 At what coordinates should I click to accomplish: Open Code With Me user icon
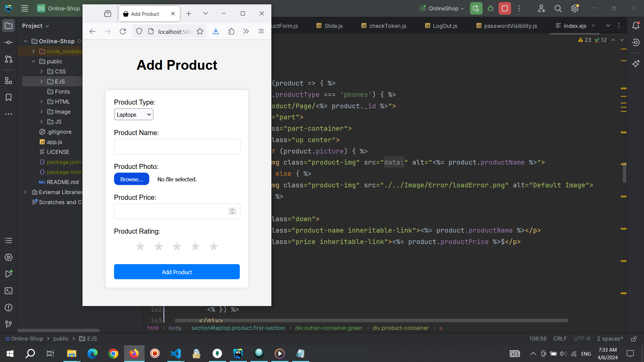tap(542, 8)
